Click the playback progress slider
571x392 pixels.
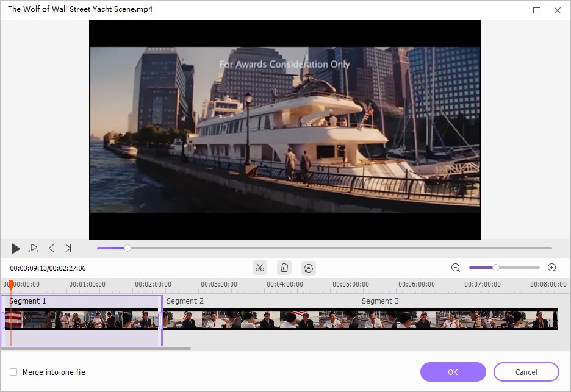pos(127,248)
